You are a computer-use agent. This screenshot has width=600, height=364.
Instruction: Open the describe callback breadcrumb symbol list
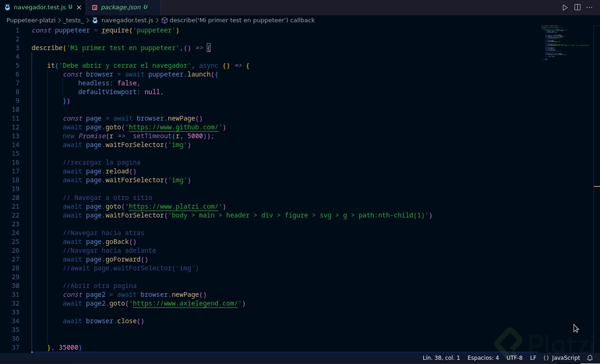(242, 20)
